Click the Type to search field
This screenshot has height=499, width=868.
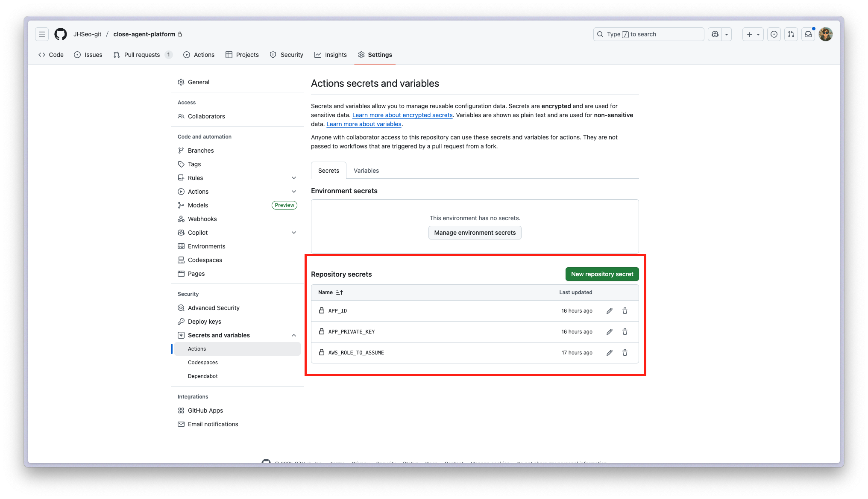click(x=648, y=34)
